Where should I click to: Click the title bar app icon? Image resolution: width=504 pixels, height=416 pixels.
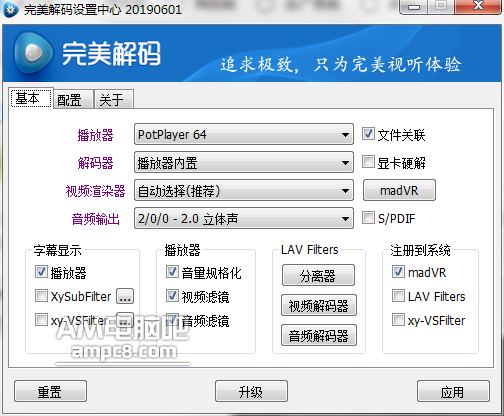pos(10,9)
